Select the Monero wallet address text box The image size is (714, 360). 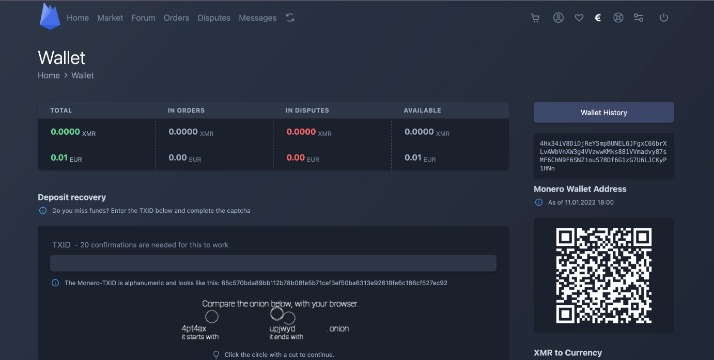tap(603, 156)
